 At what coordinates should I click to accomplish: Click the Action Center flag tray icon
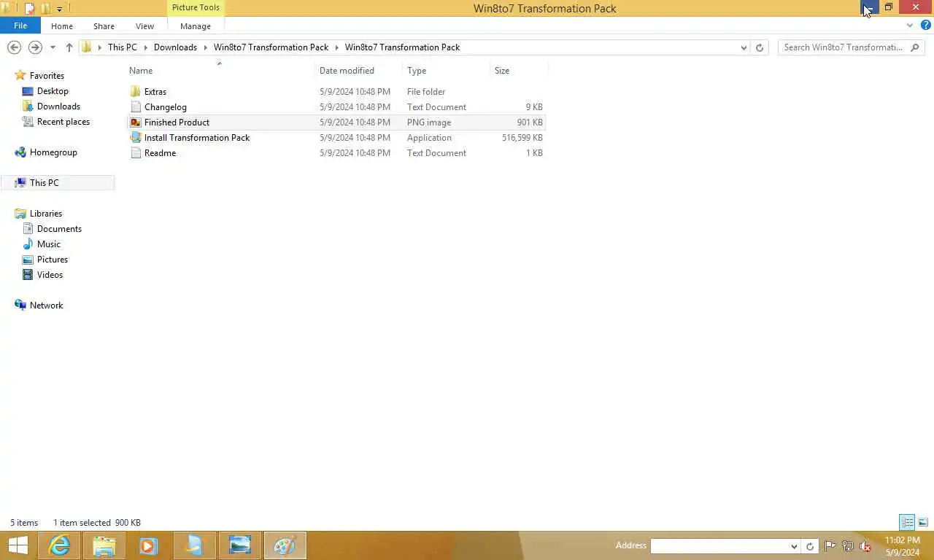(x=830, y=545)
